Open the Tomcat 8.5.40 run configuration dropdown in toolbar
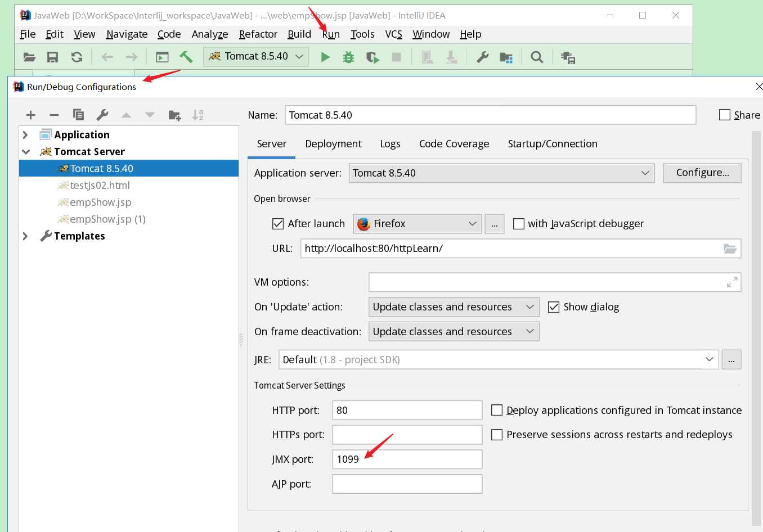Viewport: 763px width, 532px height. [x=256, y=56]
